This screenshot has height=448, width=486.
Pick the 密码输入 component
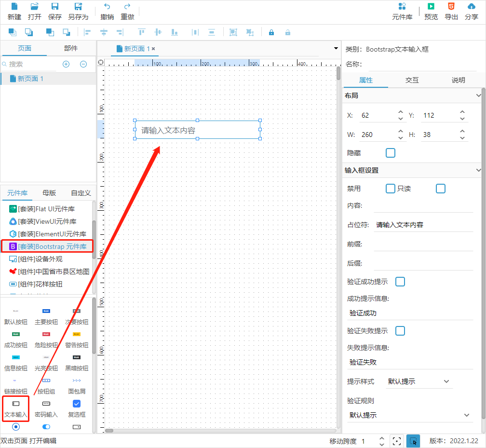point(46,409)
